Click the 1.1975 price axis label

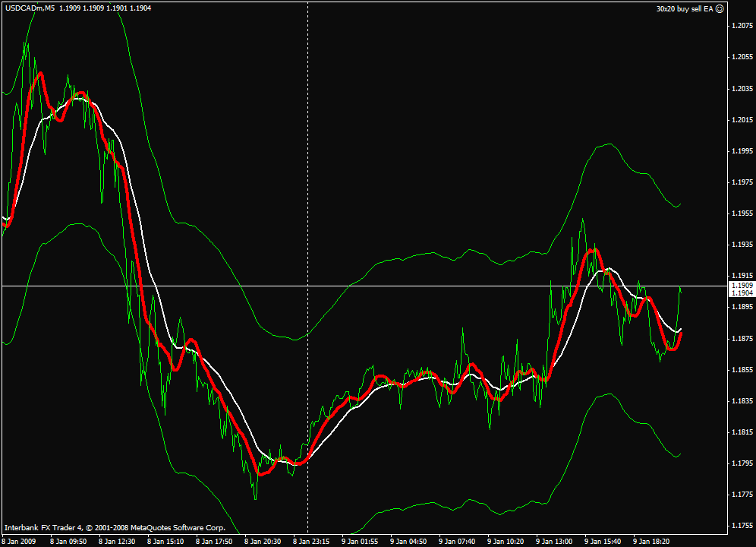click(x=742, y=182)
